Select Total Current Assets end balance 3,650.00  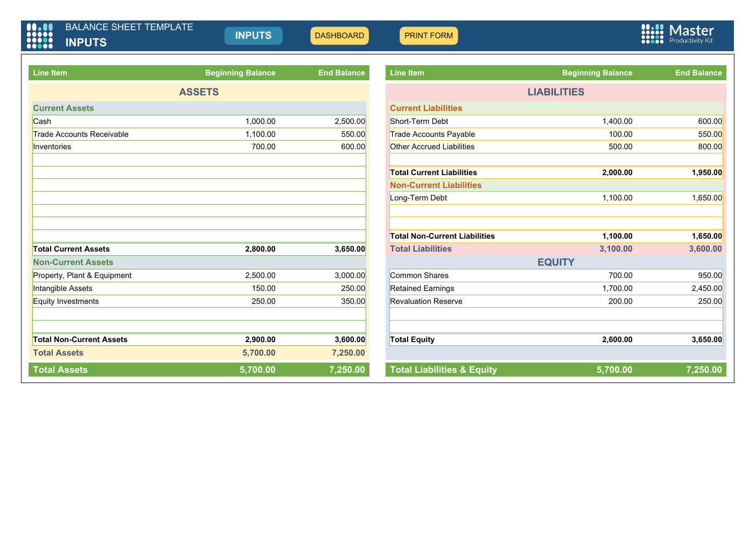pyautogui.click(x=349, y=249)
